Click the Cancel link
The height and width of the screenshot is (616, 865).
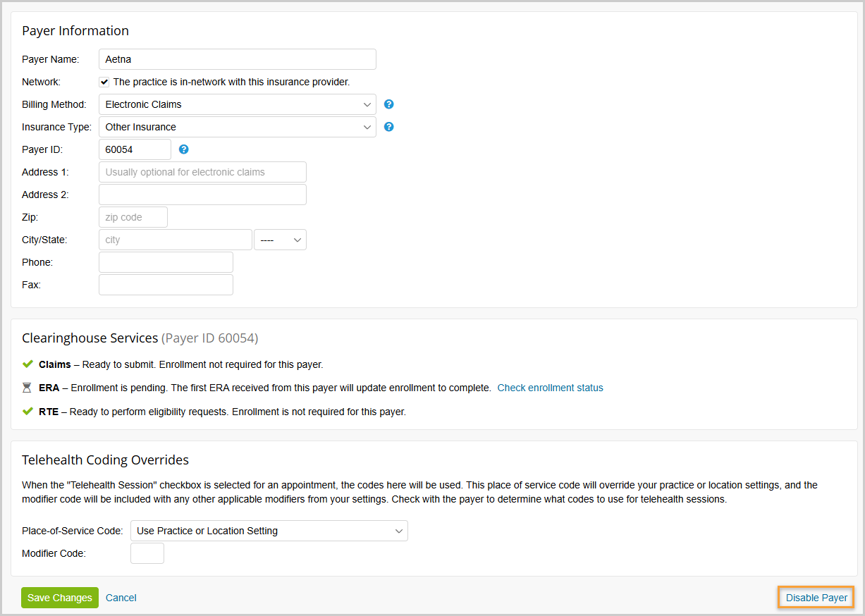pyautogui.click(x=121, y=598)
